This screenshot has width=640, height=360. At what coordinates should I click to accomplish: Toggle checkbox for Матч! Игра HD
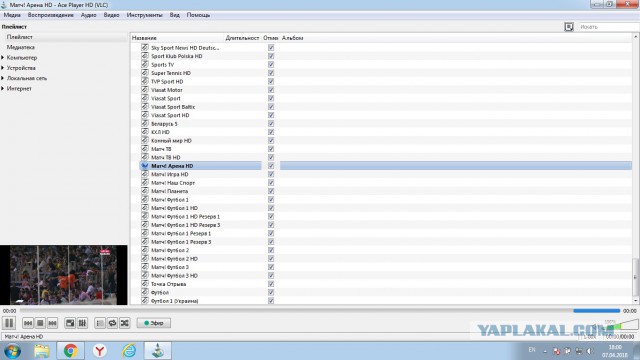(271, 174)
